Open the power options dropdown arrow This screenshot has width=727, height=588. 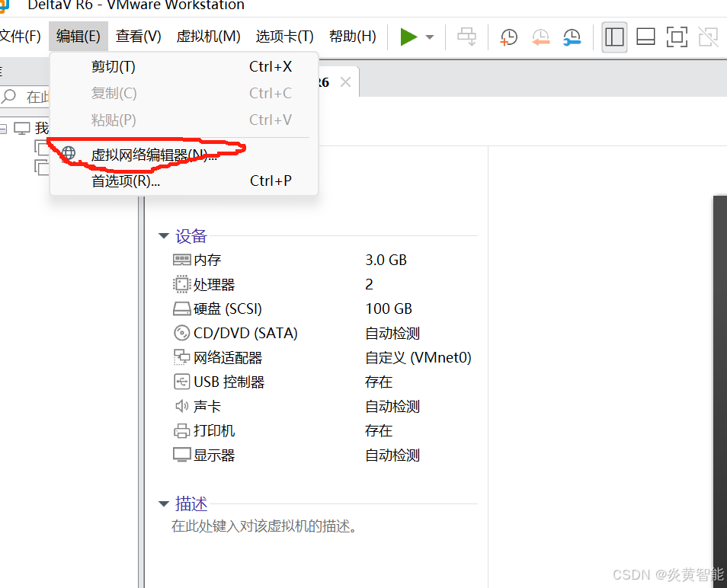pyautogui.click(x=430, y=37)
